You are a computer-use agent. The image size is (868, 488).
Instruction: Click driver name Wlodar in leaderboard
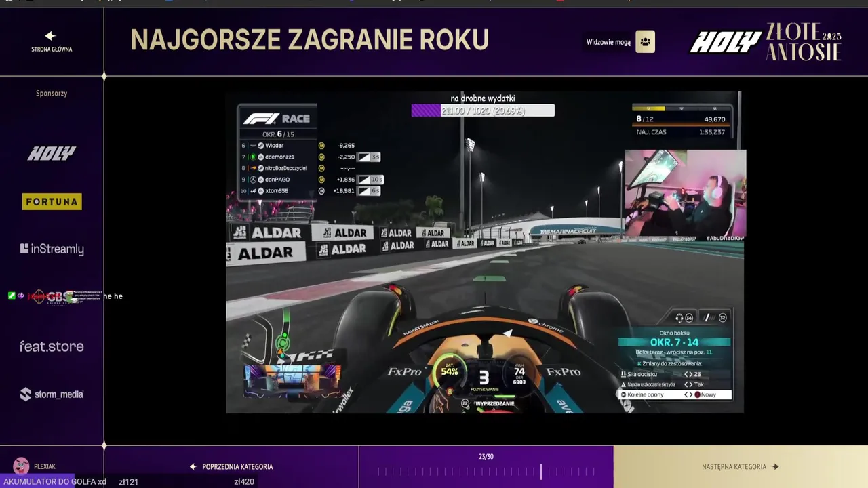click(275, 146)
